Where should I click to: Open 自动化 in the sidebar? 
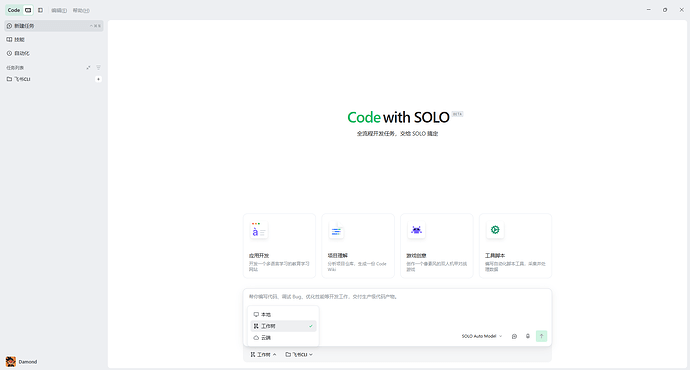[54, 53]
